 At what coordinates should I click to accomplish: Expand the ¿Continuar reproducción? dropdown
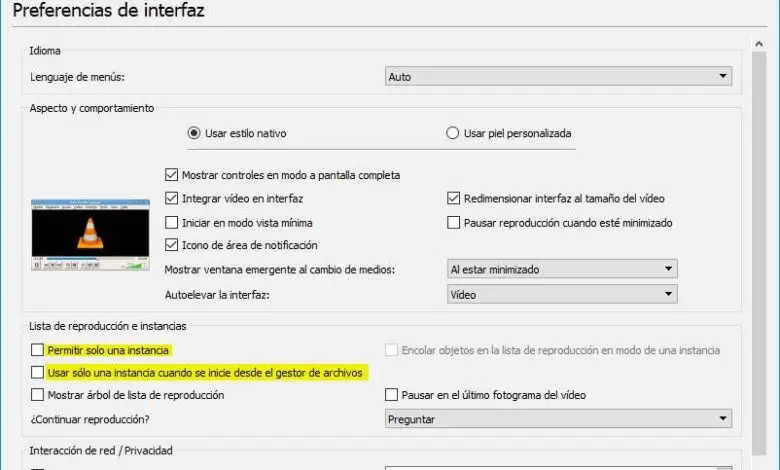[558, 420]
